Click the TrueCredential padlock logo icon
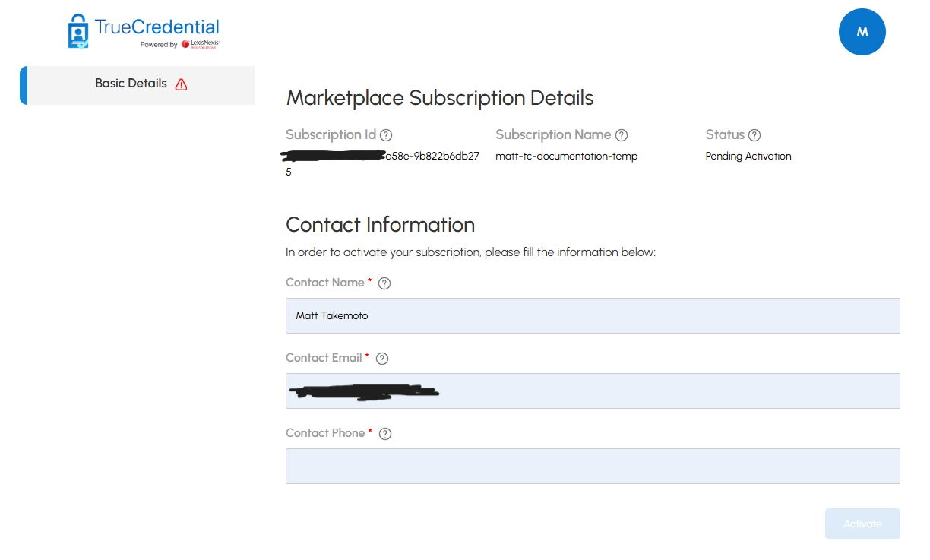Viewport: 930px width, 560px height. (x=78, y=31)
